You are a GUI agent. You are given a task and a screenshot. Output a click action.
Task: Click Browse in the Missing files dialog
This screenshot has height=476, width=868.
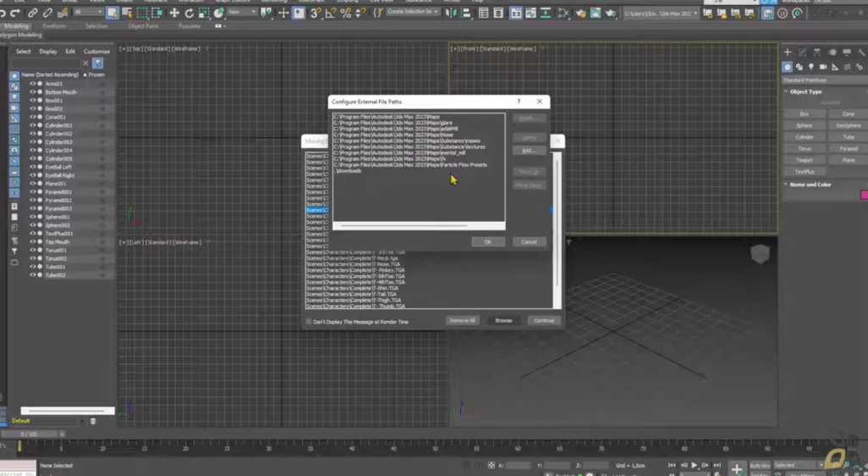tap(504, 321)
